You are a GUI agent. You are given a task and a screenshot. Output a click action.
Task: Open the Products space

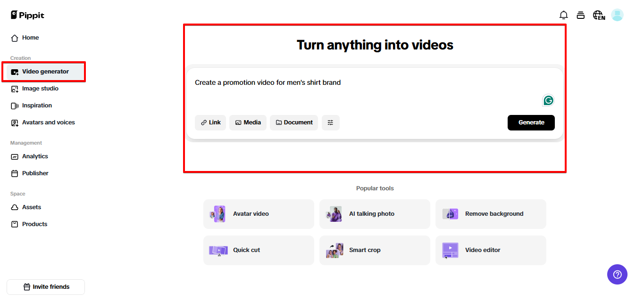coord(33,224)
